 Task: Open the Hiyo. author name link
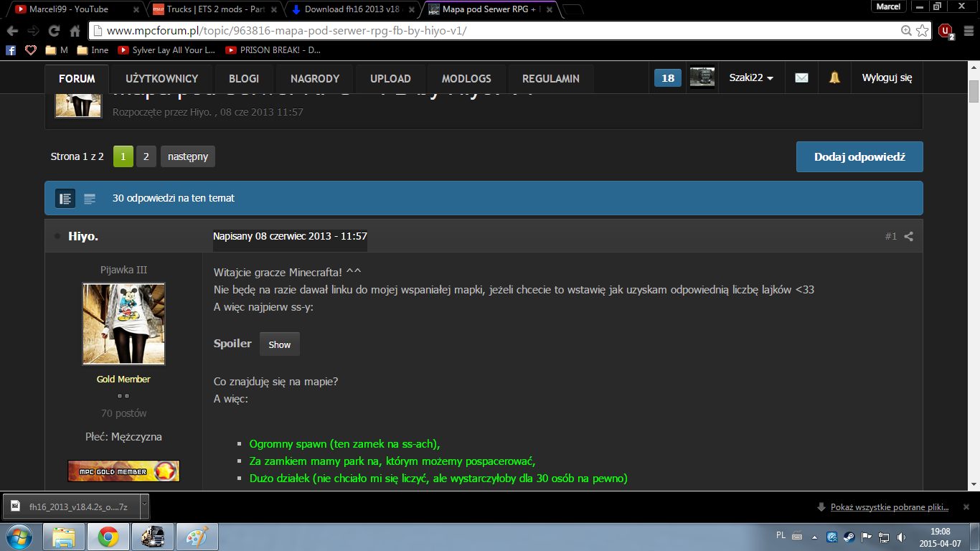(83, 236)
